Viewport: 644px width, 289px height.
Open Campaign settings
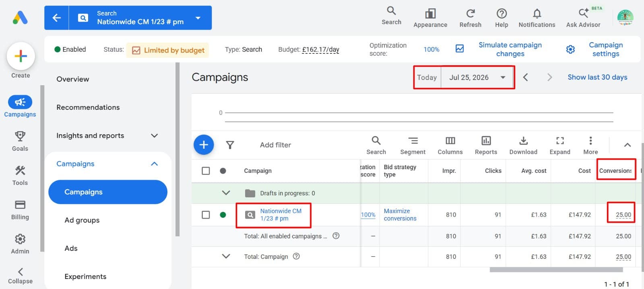pyautogui.click(x=606, y=49)
